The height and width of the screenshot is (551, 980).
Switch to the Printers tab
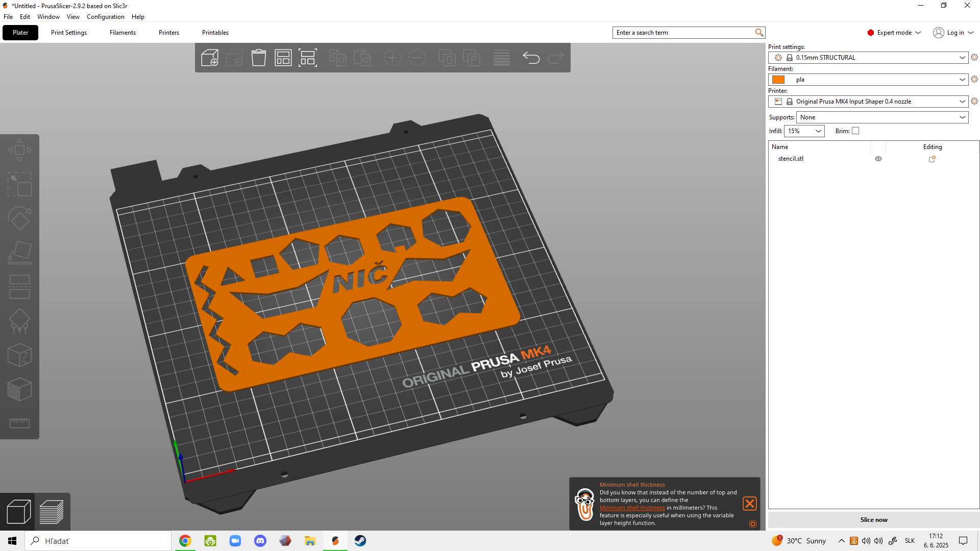tap(169, 33)
